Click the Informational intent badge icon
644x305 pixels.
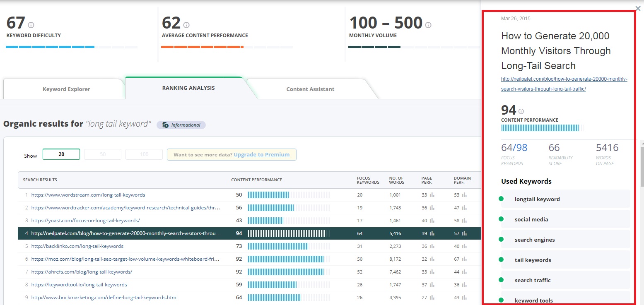coord(165,125)
